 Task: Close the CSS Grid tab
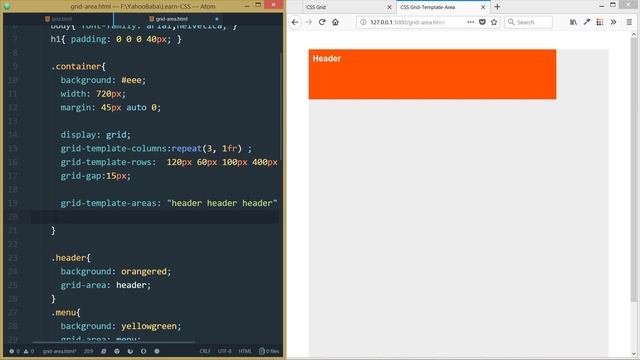point(389,7)
